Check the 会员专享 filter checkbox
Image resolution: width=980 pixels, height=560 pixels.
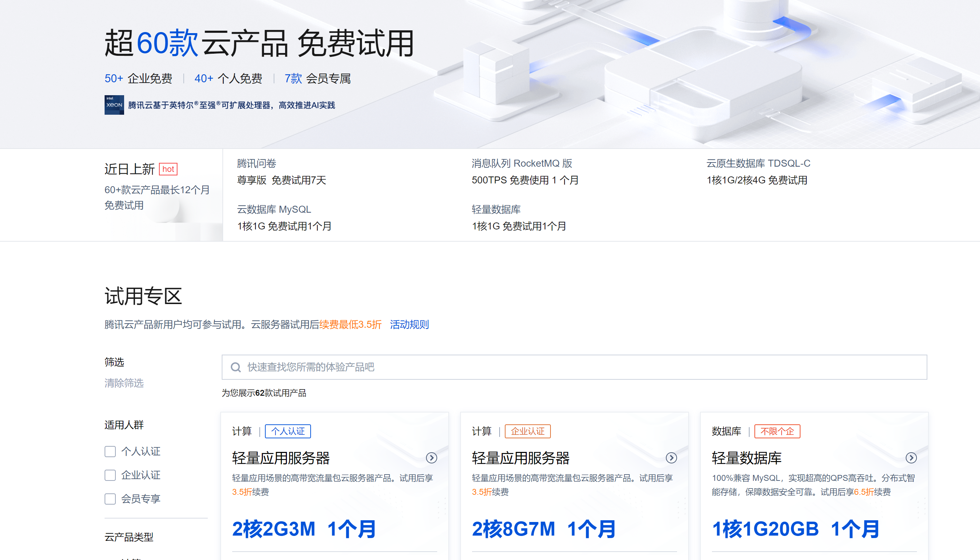(x=110, y=499)
